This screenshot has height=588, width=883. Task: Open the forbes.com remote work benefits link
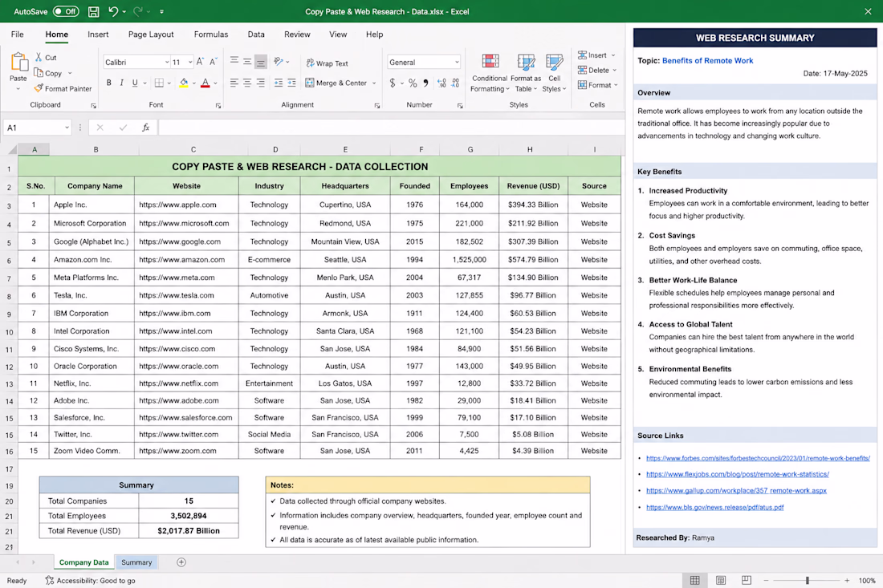click(758, 458)
